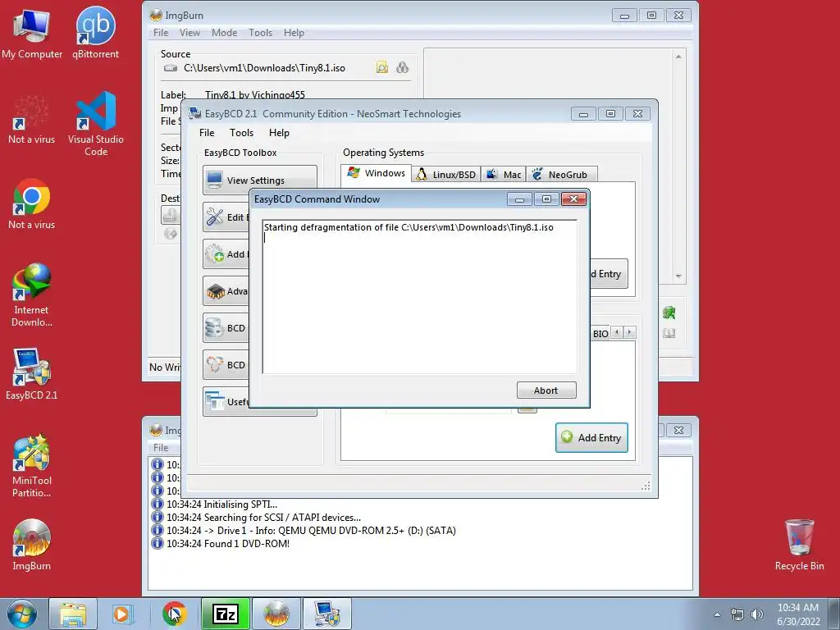
Task: Open the Recycle Bin
Action: [799, 545]
